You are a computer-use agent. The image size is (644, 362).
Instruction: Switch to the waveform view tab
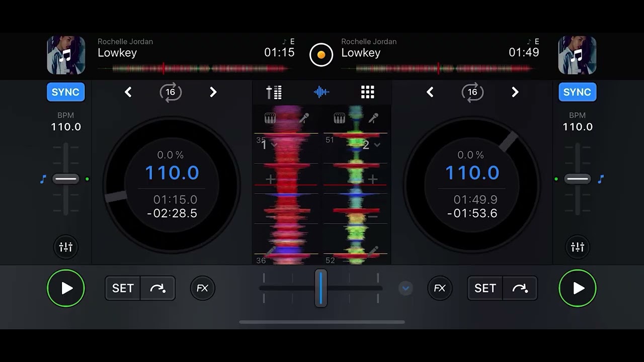[x=321, y=92]
